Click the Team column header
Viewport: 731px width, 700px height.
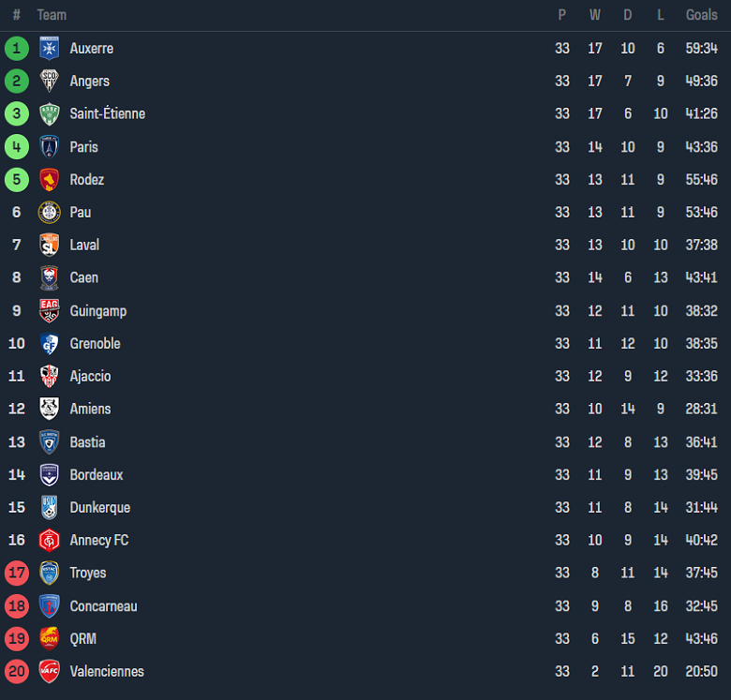click(52, 15)
